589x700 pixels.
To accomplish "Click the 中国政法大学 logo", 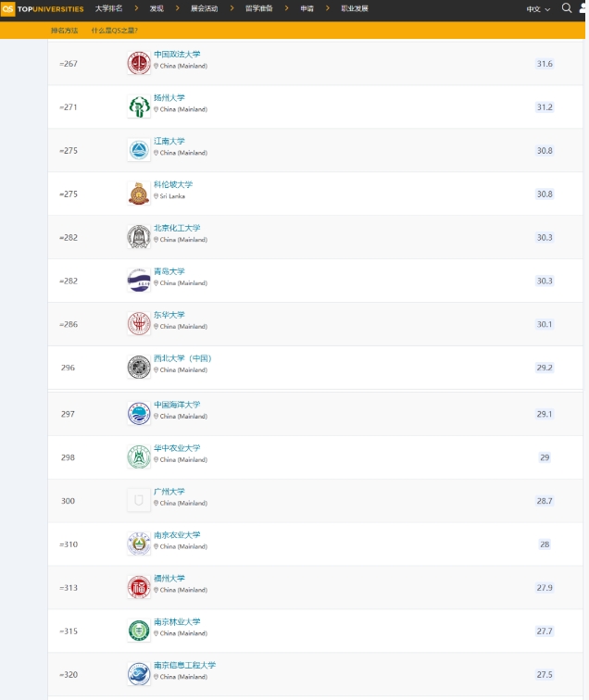I will (139, 64).
